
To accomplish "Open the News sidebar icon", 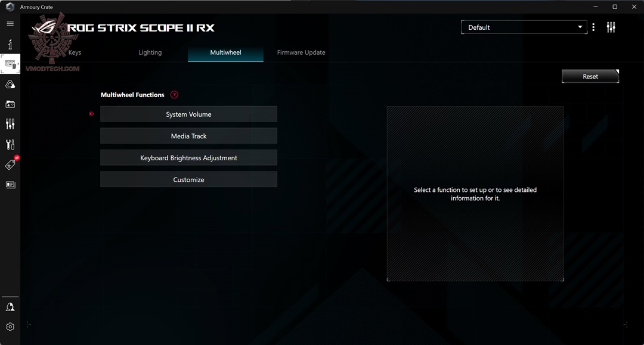I will point(10,185).
